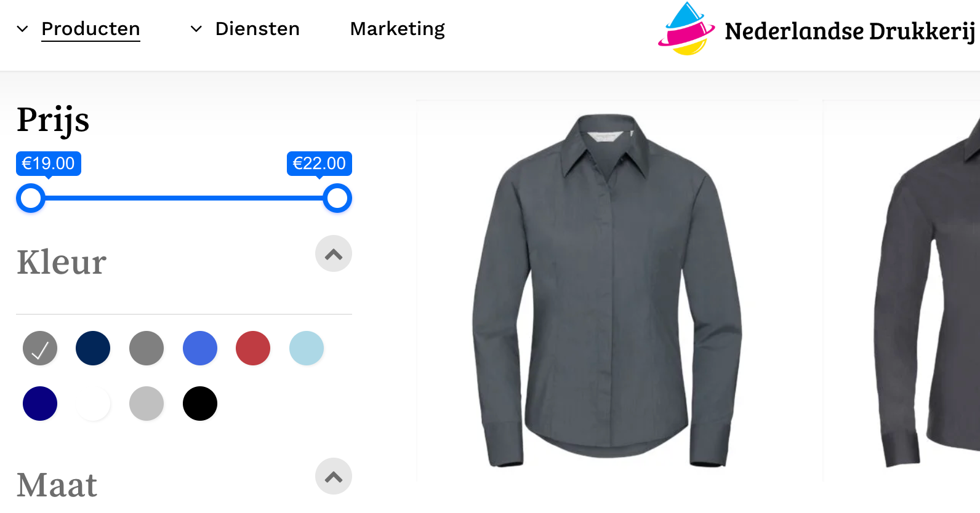This screenshot has width=980, height=513.
Task: Collapse the Maat filter section
Action: [x=334, y=476]
